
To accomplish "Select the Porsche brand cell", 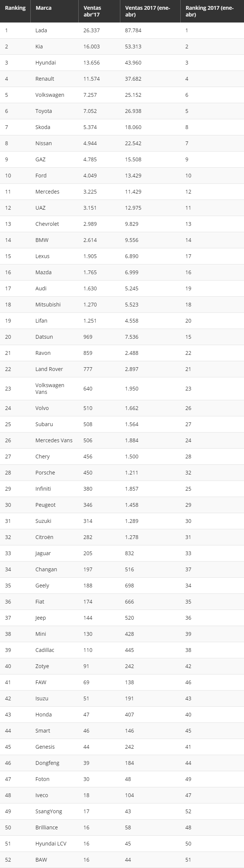I will tap(45, 473).
